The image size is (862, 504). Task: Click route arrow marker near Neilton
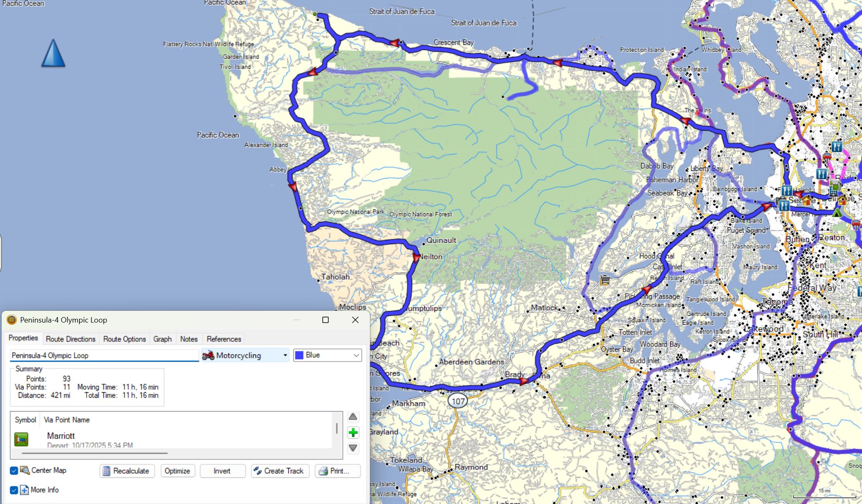416,257
